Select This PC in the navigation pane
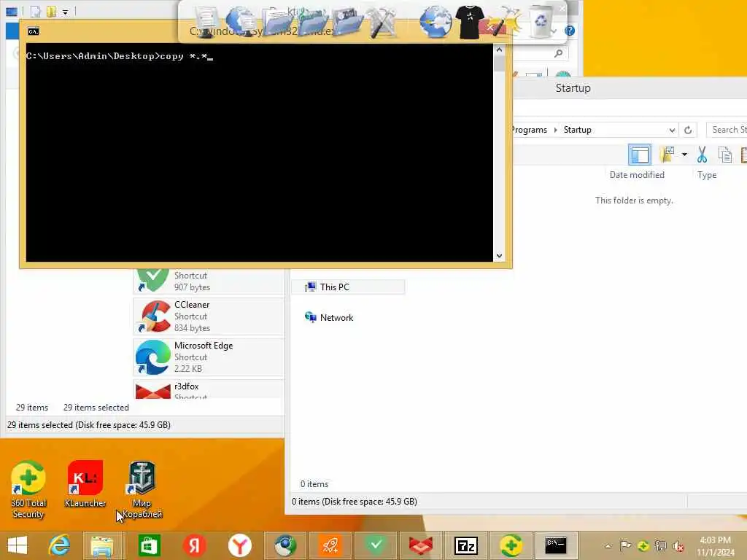 click(348, 287)
